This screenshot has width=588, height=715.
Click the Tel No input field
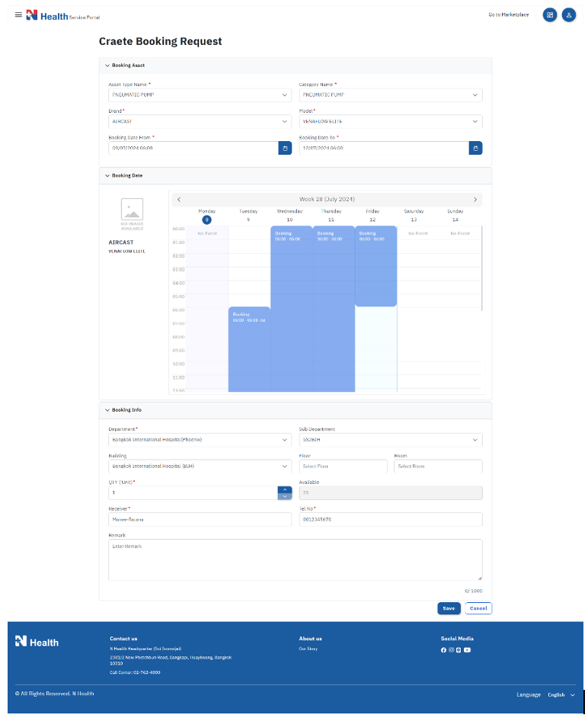point(391,519)
